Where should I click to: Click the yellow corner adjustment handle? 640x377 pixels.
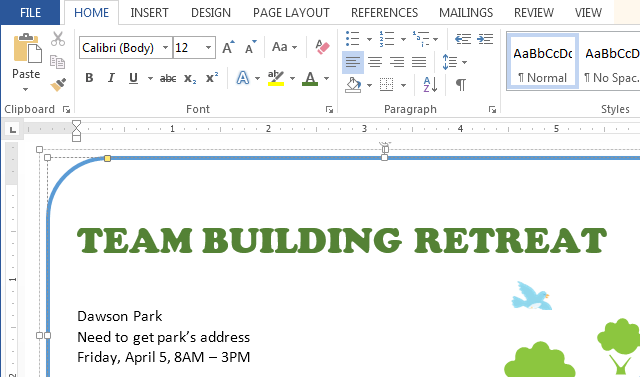click(x=107, y=158)
